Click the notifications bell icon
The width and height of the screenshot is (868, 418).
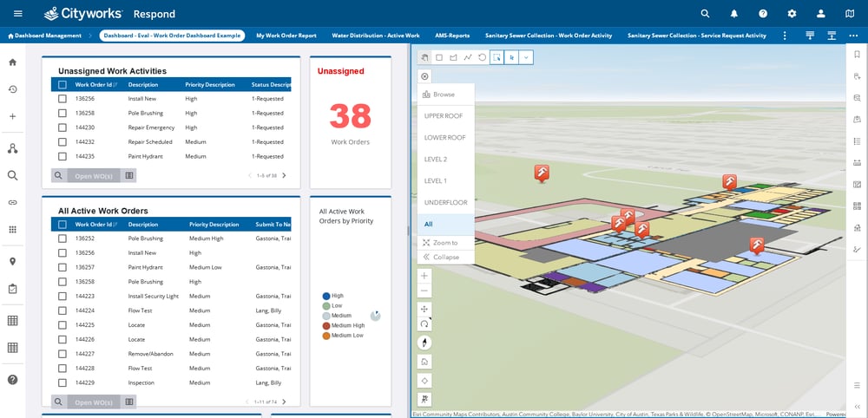pos(733,14)
